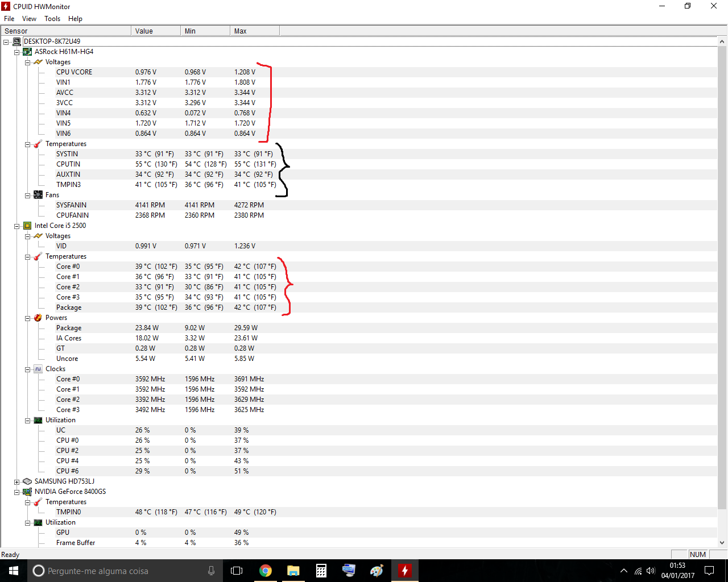Click the Fans category icon
The width and height of the screenshot is (728, 582).
tap(38, 195)
